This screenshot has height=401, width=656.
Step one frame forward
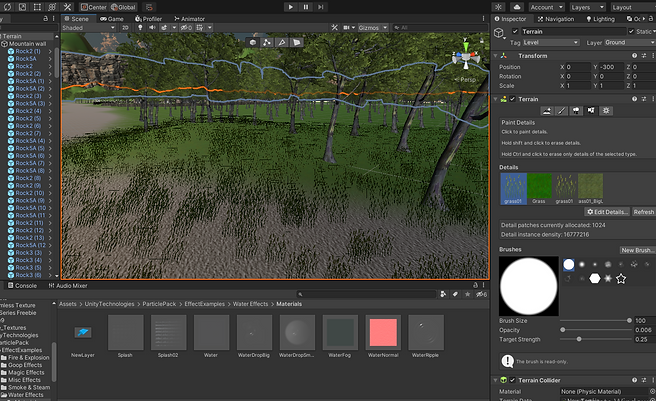[x=320, y=7]
